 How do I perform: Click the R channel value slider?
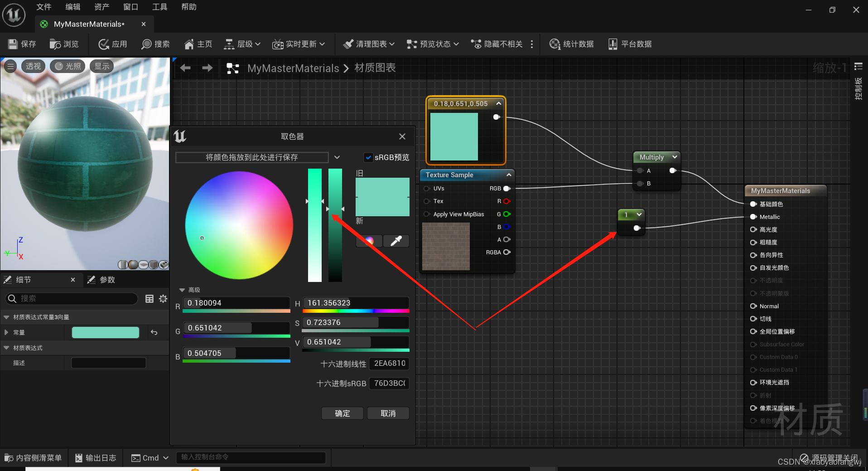tap(236, 303)
